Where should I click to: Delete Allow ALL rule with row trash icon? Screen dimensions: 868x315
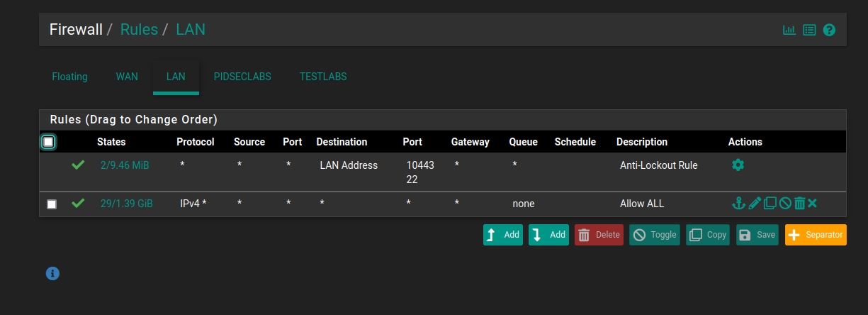[x=799, y=204]
